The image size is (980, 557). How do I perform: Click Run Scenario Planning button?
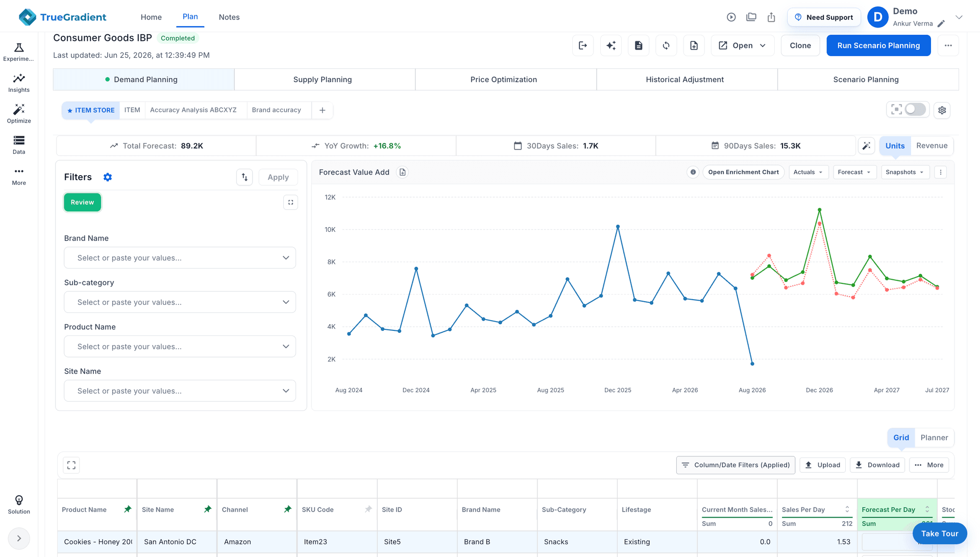878,45
